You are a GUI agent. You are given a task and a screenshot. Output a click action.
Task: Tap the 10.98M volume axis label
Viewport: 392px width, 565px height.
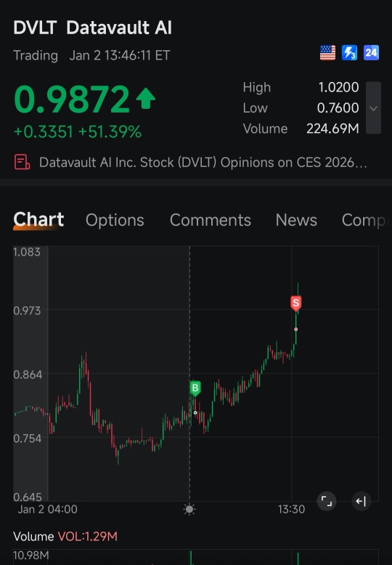(x=31, y=556)
